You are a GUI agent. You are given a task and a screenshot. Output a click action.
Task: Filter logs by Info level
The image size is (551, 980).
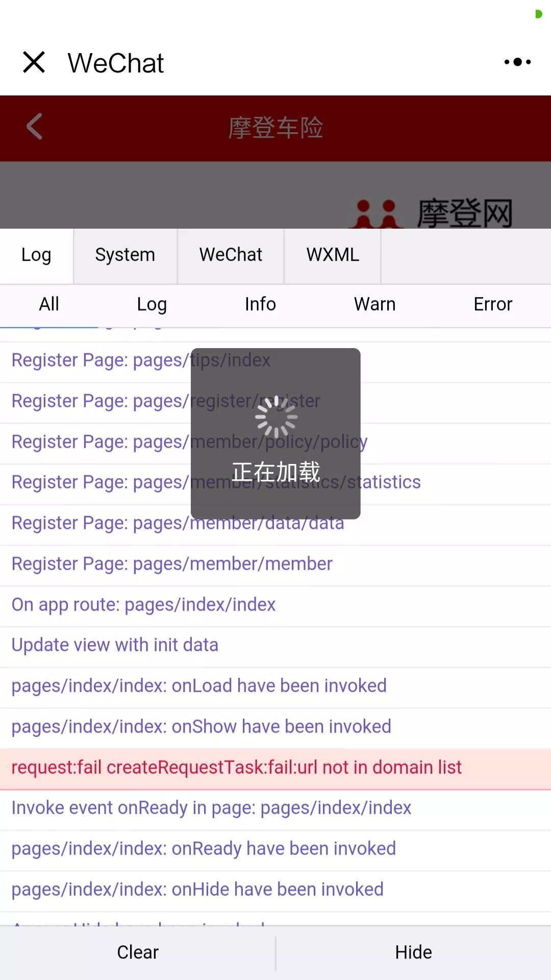pos(260,304)
